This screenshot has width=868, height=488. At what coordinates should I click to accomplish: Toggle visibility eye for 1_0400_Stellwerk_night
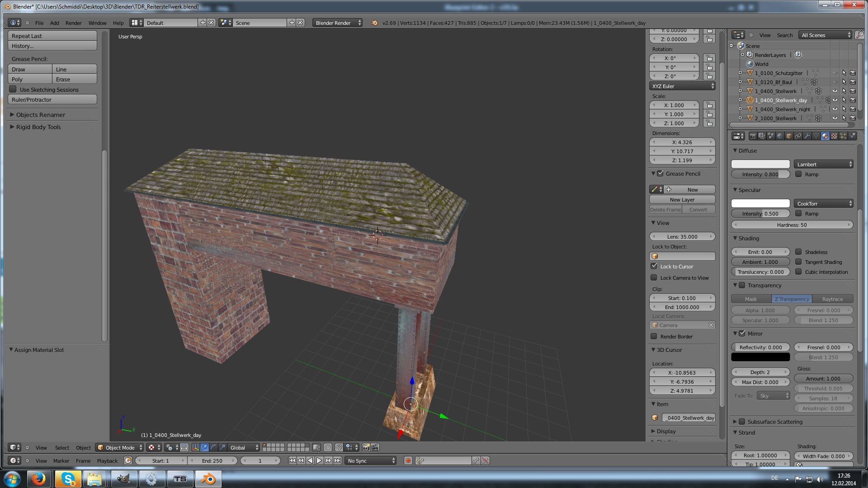(x=835, y=109)
